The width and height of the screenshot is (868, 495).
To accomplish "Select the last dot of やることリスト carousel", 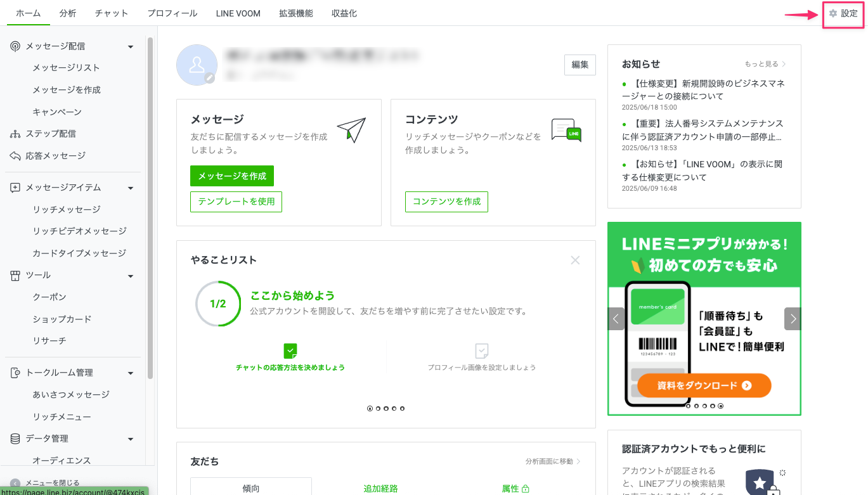I will [x=402, y=409].
